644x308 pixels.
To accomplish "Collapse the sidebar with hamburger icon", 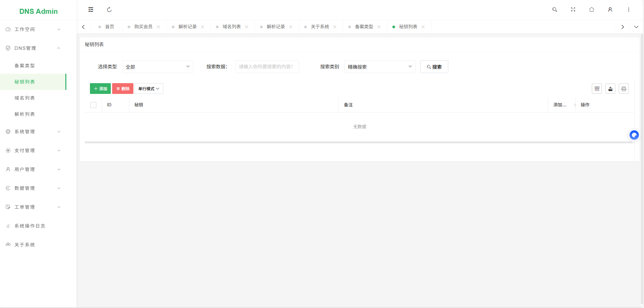I will [x=90, y=9].
